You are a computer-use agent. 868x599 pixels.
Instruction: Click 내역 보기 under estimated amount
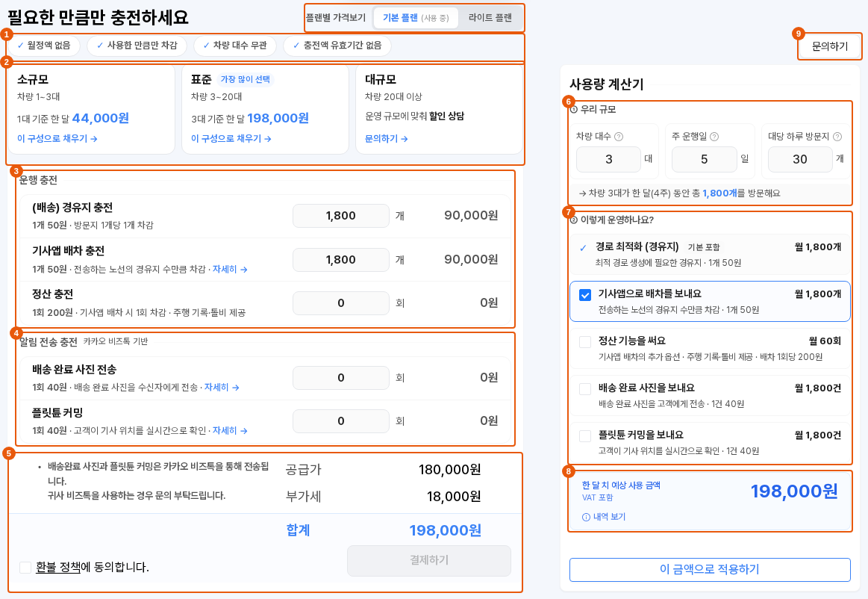tap(604, 517)
